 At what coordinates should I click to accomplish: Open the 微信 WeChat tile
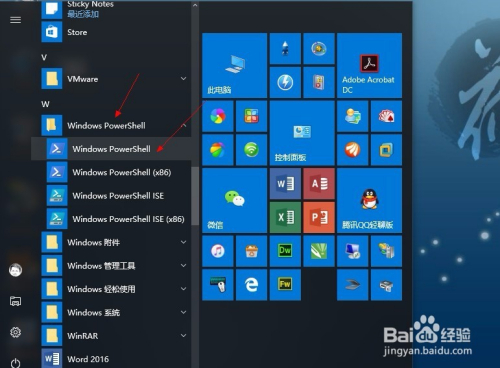[234, 200]
